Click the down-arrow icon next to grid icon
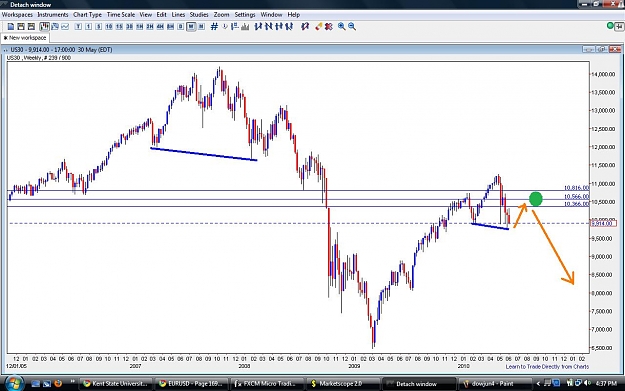 pos(225,27)
